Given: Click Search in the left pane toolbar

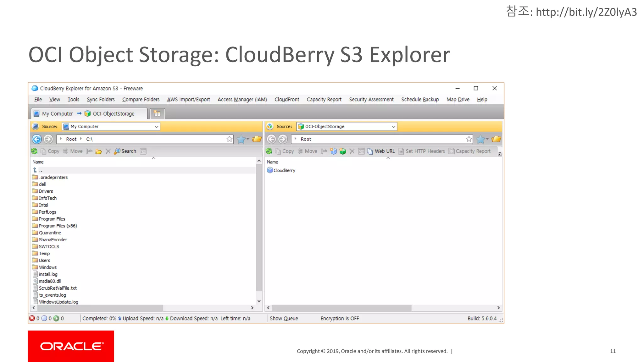Looking at the screenshot, I should coord(125,151).
